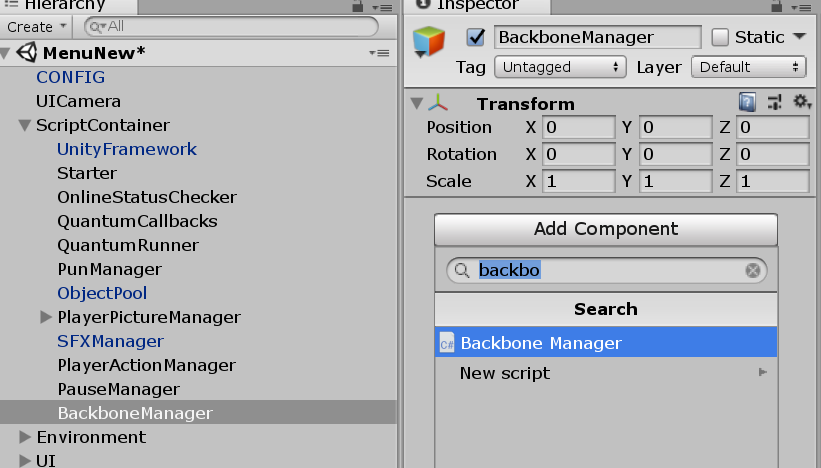Open the Create dropdown in Hierarchy
The width and height of the screenshot is (821, 468).
pos(37,27)
